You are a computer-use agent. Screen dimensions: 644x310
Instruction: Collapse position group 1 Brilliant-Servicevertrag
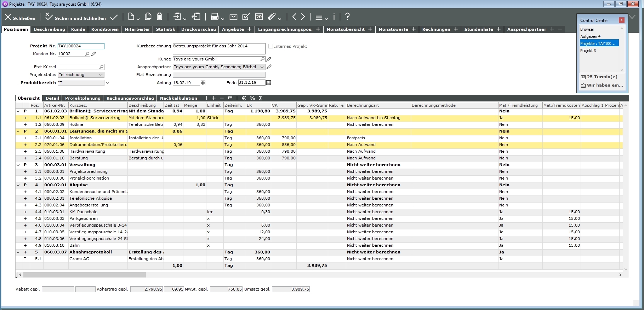pyautogui.click(x=18, y=111)
